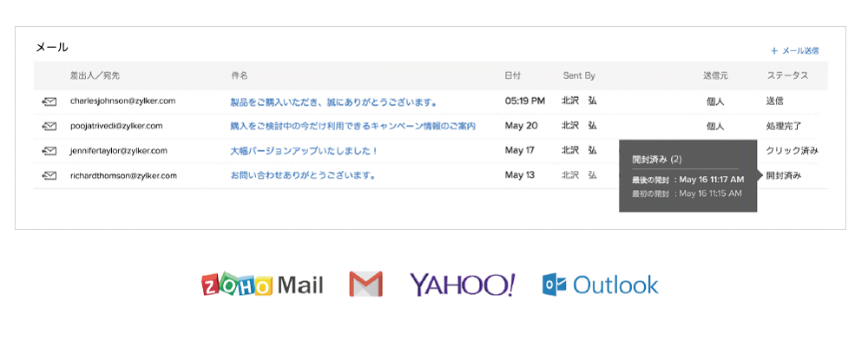Viewport: 868px width, 347px height.
Task: Click the Gmail logo
Action: tap(366, 284)
